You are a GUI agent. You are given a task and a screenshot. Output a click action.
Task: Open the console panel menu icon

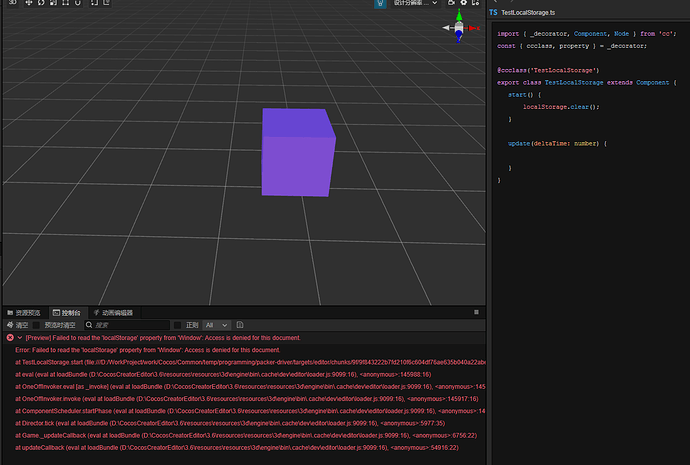476,312
